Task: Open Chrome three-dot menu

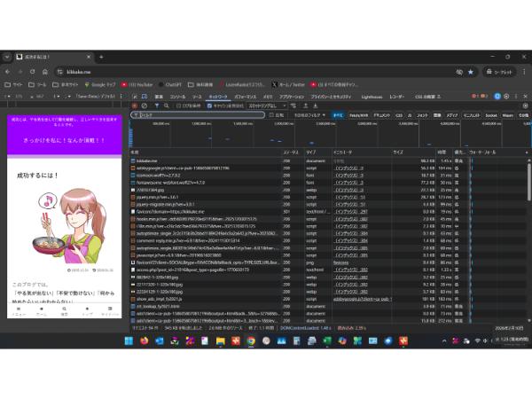Action: tap(524, 72)
